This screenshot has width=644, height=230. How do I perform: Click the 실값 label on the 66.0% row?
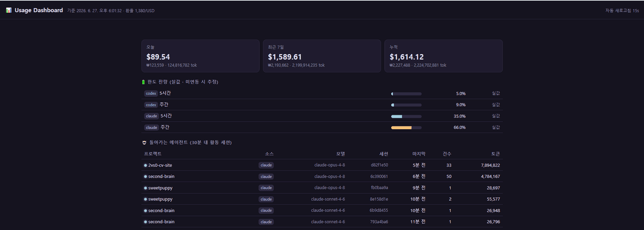[496, 128]
